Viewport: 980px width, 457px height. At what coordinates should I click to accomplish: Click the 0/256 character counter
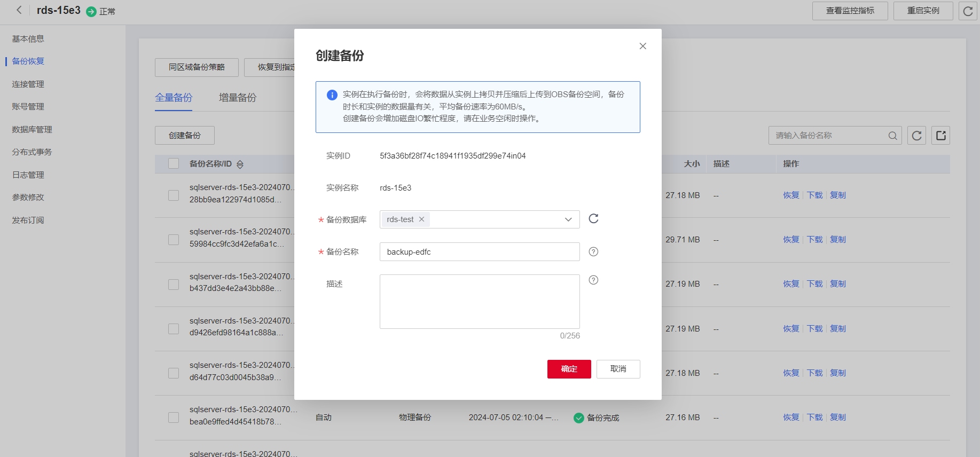point(570,336)
